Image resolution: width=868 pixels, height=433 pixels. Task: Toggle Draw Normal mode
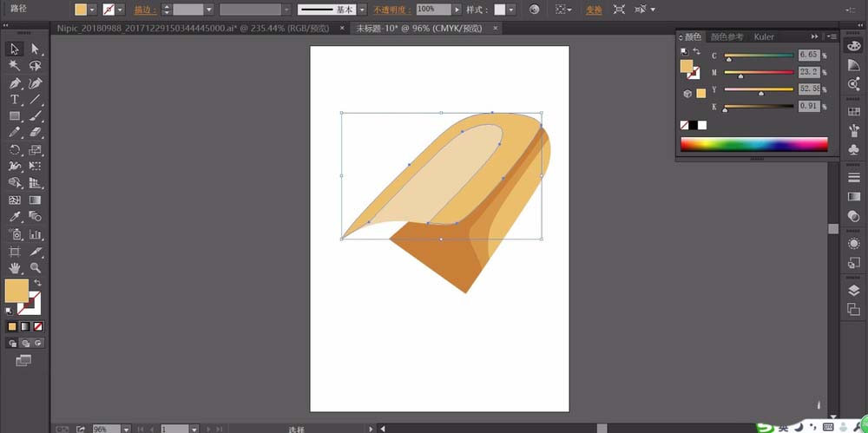coord(13,344)
